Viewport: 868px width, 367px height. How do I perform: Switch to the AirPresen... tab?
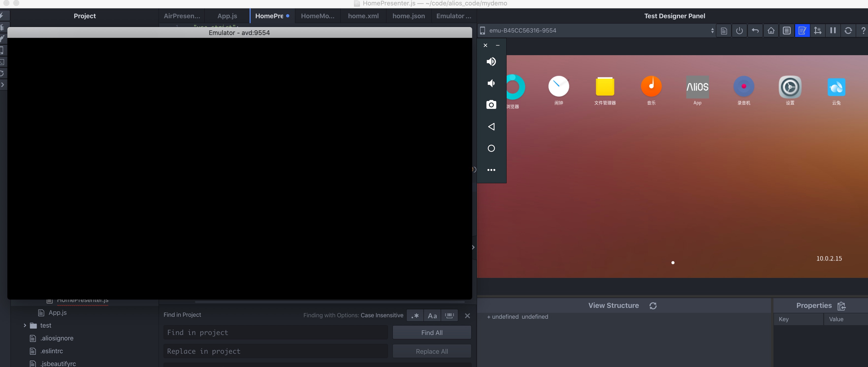tap(182, 16)
